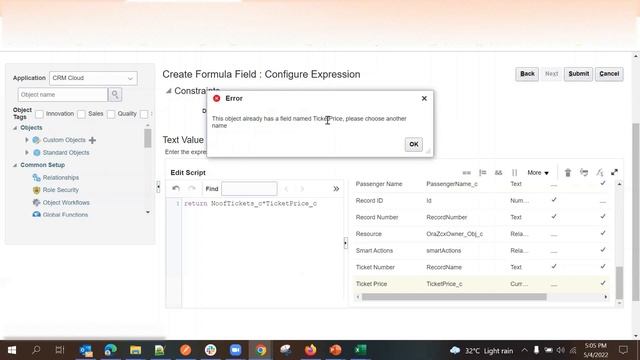
Task: Select the Passenger Name field row
Action: point(481,184)
